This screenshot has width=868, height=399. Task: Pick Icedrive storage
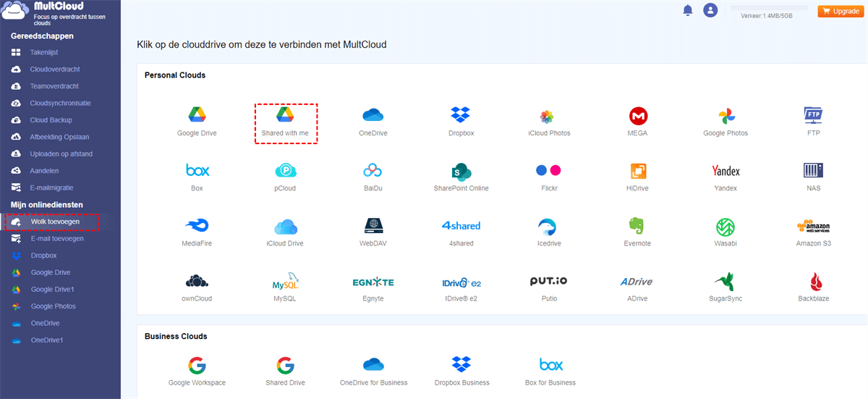[549, 232]
